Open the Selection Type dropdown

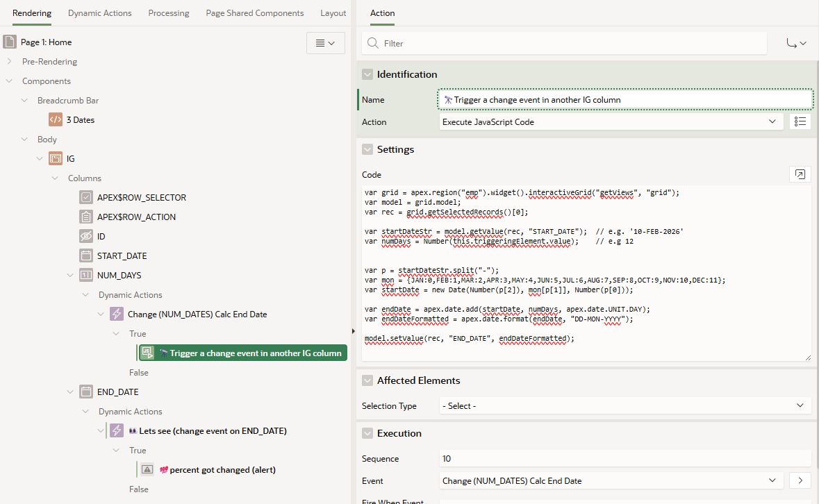pyautogui.click(x=624, y=405)
